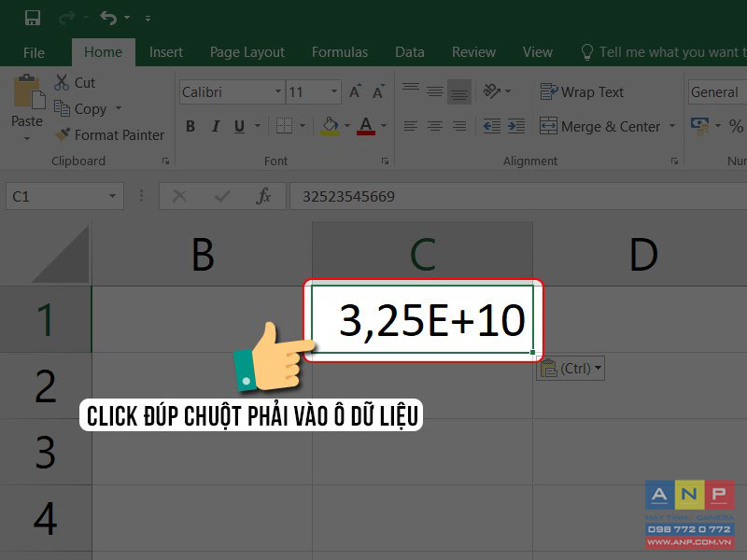This screenshot has height=560, width=747.
Task: Click the Save icon in quick access toolbar
Action: [33, 18]
